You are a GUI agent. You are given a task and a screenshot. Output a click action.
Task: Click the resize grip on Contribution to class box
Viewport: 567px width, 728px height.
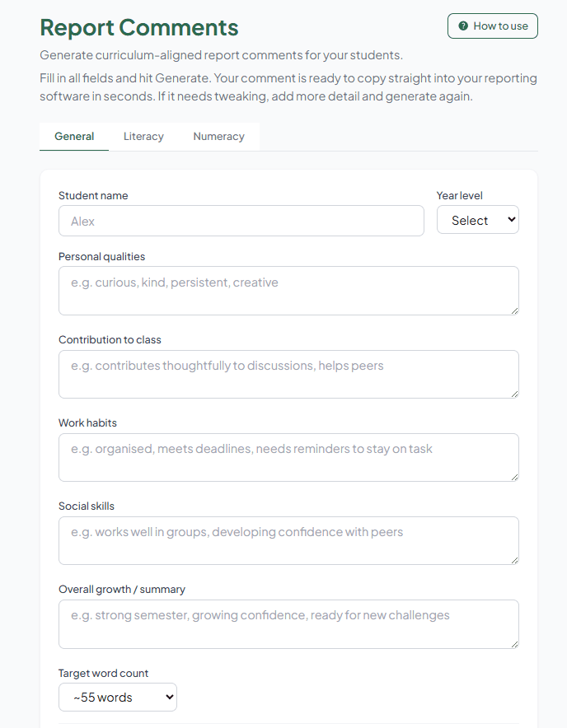(515, 393)
